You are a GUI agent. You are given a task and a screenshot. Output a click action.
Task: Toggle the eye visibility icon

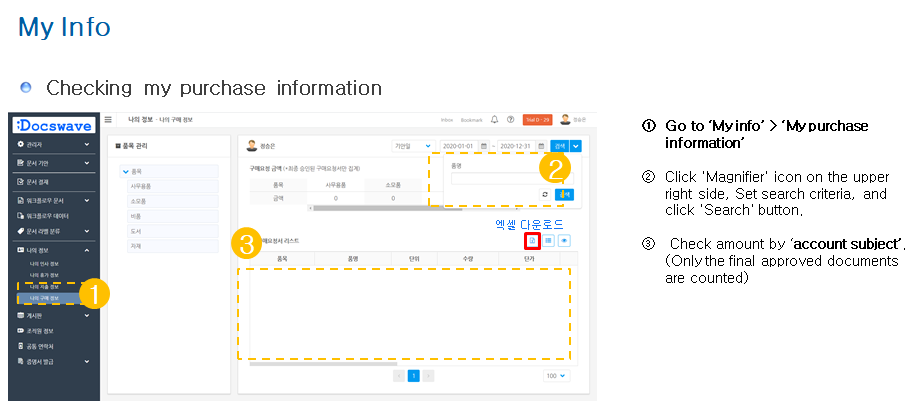point(564,240)
